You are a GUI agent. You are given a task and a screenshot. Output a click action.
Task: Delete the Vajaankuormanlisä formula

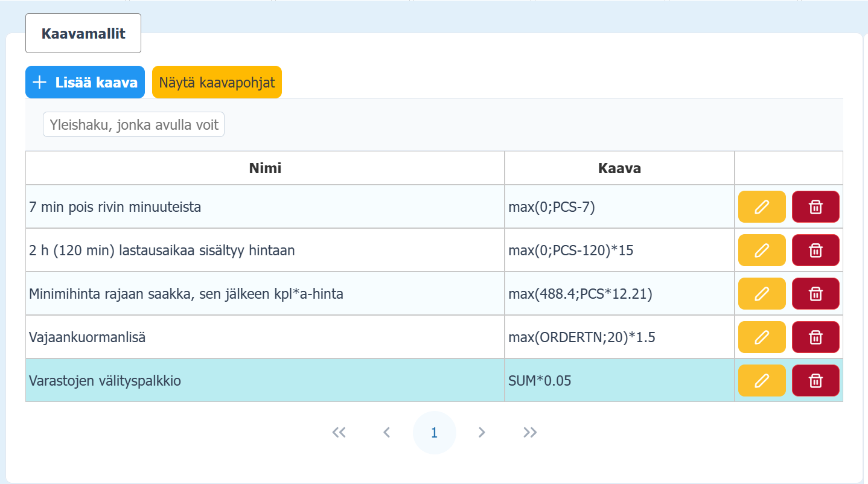[x=815, y=337]
